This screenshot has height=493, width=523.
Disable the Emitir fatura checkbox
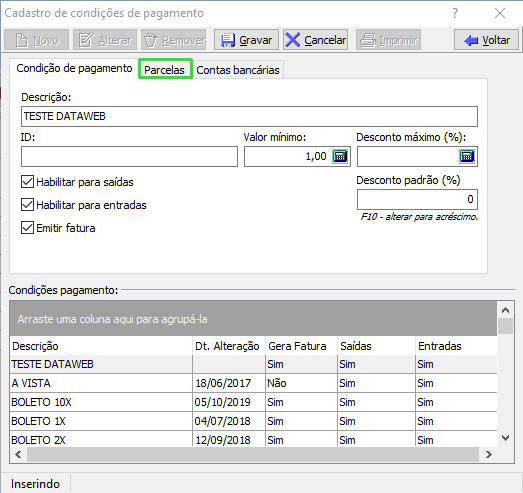pyautogui.click(x=27, y=228)
